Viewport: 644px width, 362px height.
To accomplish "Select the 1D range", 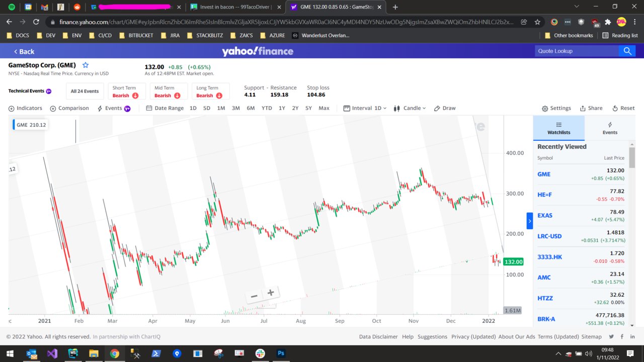I will pos(193,108).
